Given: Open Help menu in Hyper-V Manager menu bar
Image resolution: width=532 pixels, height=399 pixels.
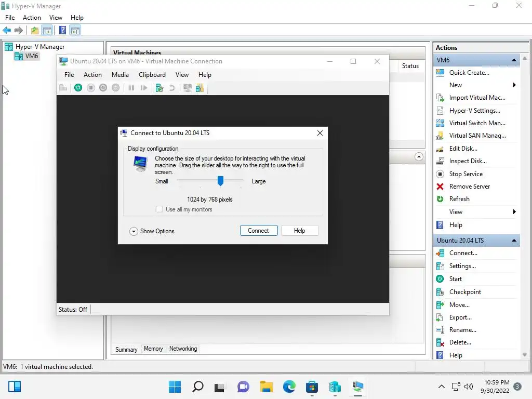Looking at the screenshot, I should [x=77, y=18].
